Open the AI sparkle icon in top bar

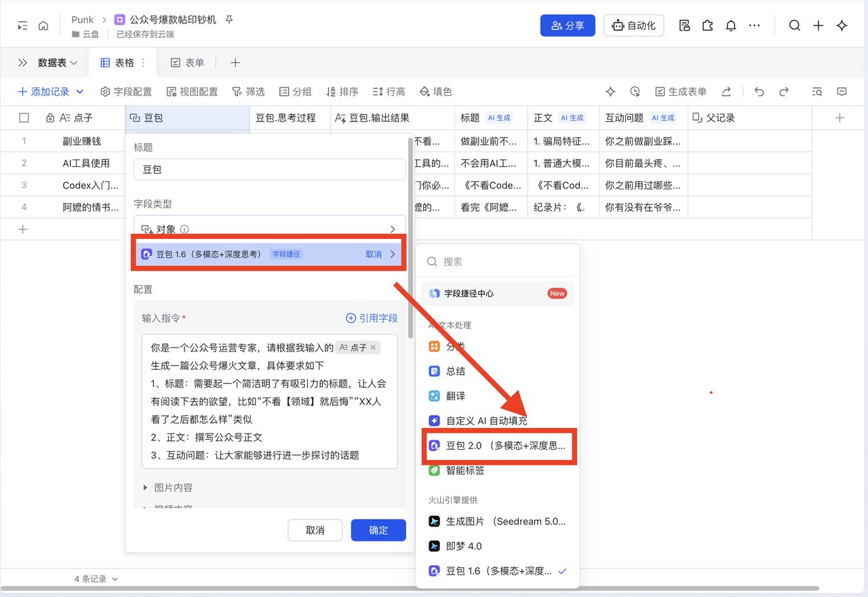pyautogui.click(x=842, y=26)
